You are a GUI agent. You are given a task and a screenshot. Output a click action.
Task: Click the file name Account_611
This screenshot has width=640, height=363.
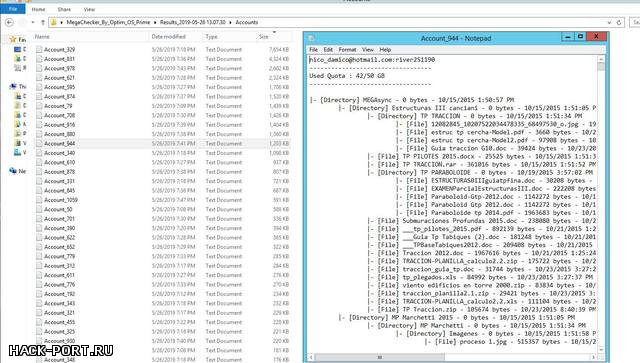pyautogui.click(x=60, y=275)
